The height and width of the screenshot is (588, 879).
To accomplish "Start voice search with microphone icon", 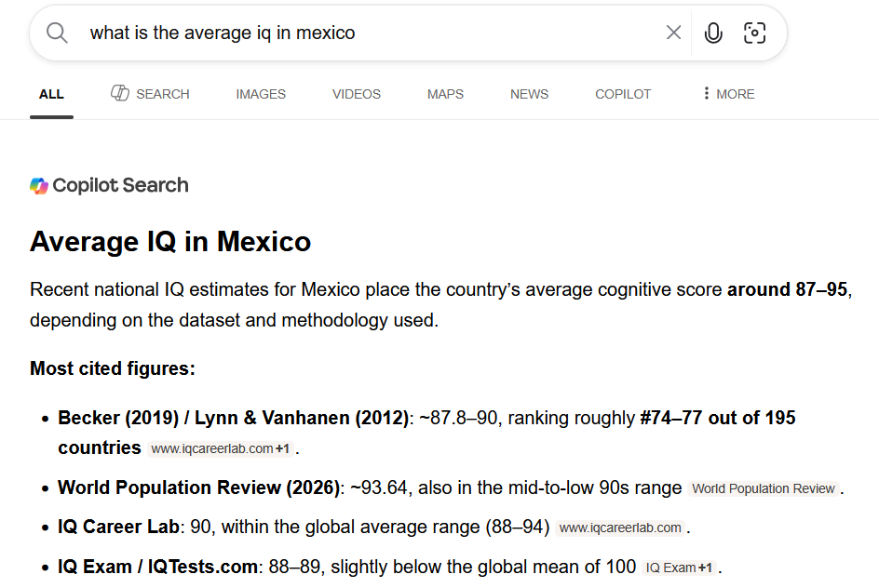I will 713,33.
